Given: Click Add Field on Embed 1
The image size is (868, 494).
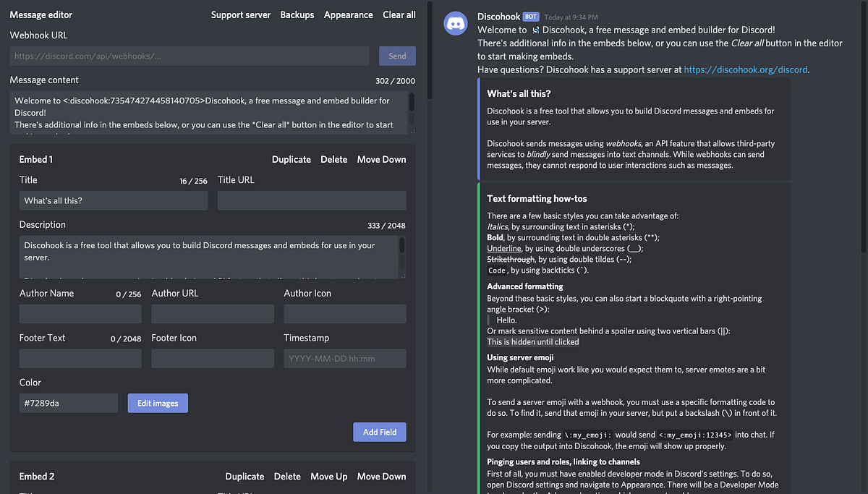Looking at the screenshot, I should [379, 432].
